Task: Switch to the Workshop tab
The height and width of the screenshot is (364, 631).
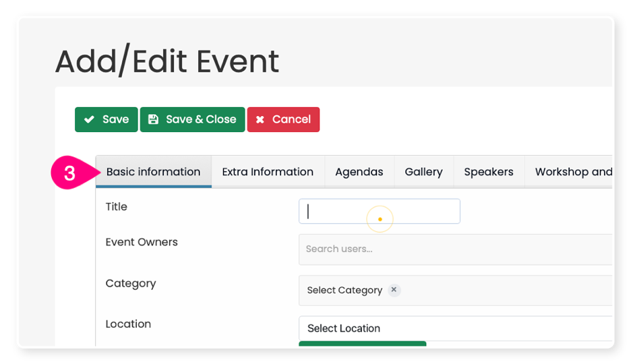Action: coord(572,172)
